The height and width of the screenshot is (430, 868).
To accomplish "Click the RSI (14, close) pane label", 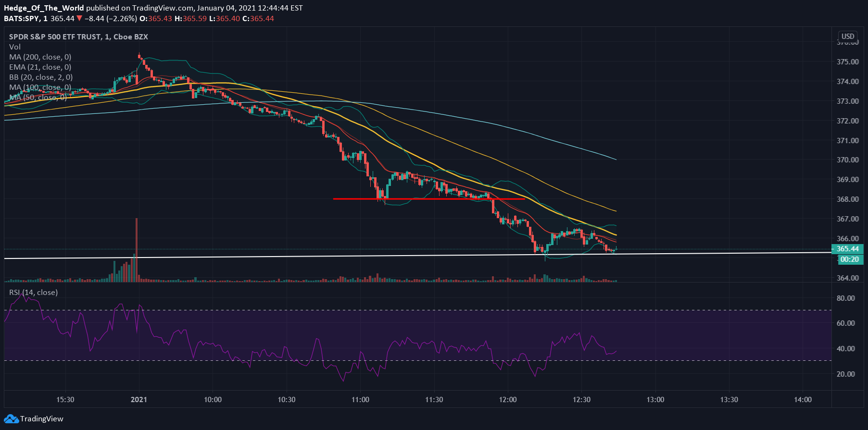I will 33,292.
